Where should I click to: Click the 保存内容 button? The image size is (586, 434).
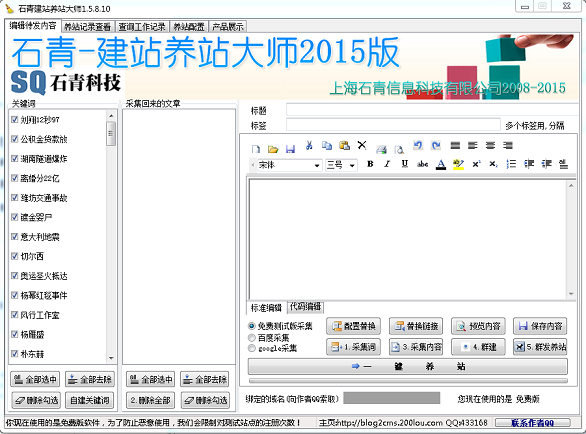[x=540, y=326]
